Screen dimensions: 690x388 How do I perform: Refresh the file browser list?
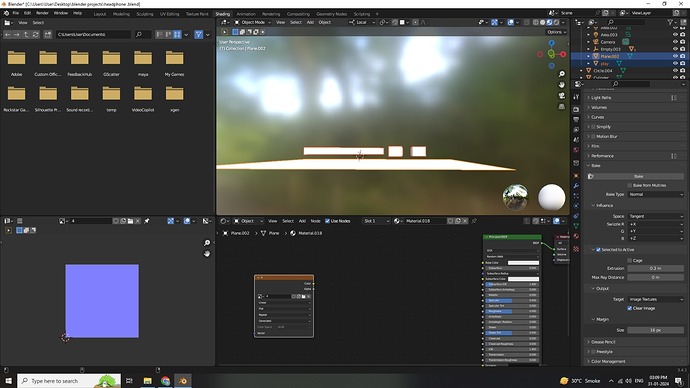[x=36, y=34]
